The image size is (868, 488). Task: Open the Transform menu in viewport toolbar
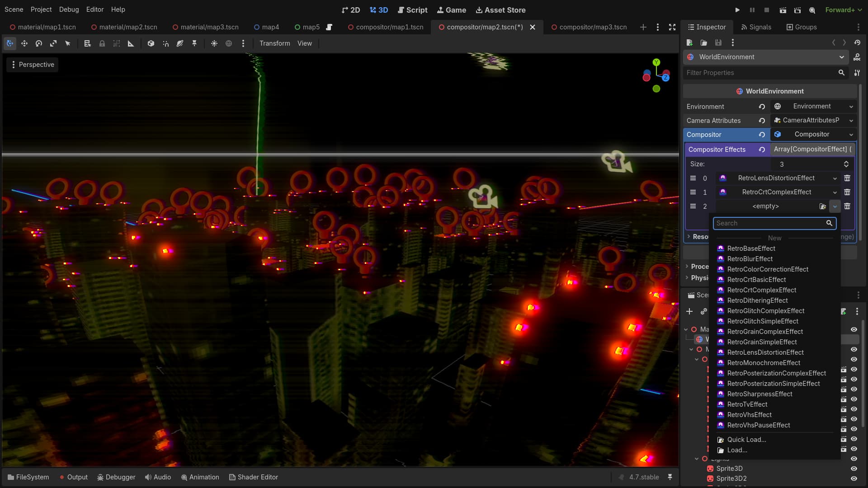(x=275, y=43)
